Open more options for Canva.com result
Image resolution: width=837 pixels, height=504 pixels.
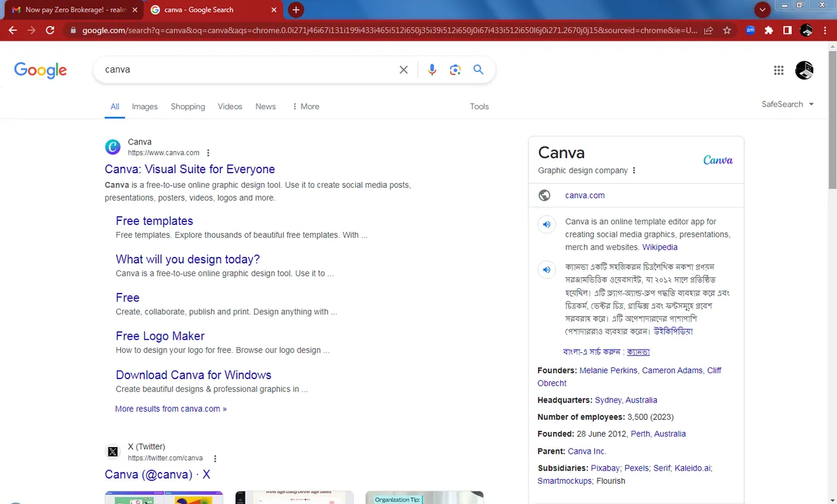[209, 153]
